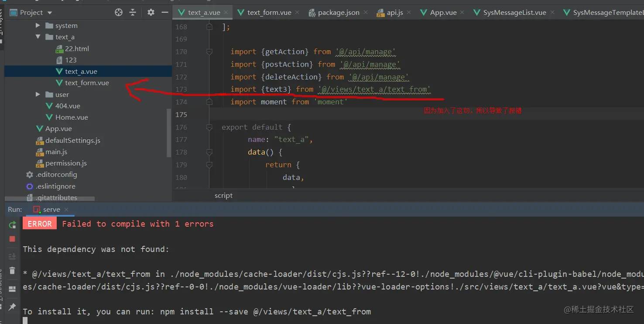Close the text_a.vue tab
Viewport: 644px width, 324px height.
click(227, 13)
